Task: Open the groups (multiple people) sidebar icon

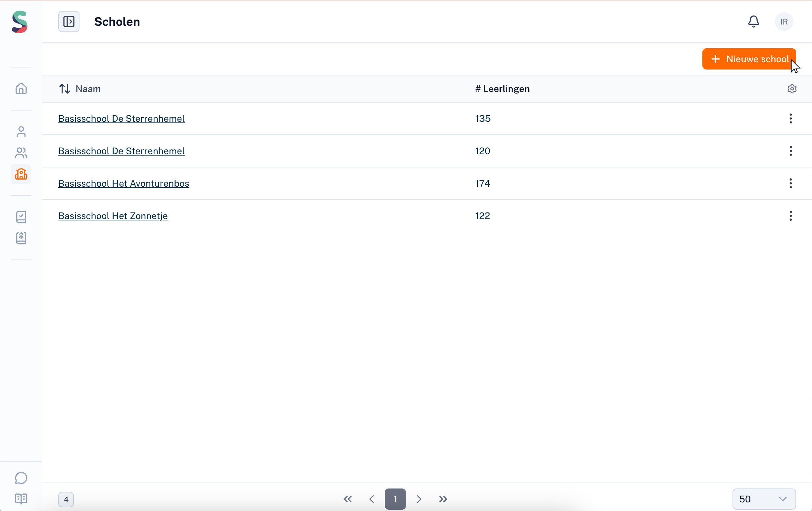Action: tap(21, 153)
